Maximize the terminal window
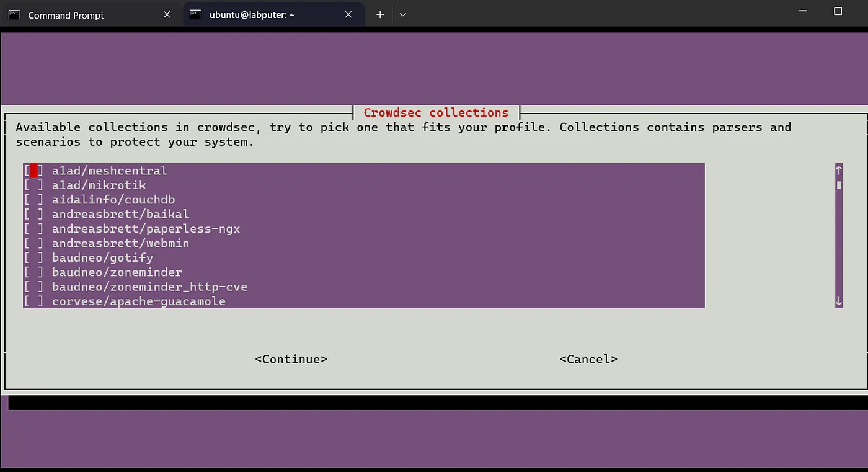This screenshot has width=868, height=472. [838, 11]
